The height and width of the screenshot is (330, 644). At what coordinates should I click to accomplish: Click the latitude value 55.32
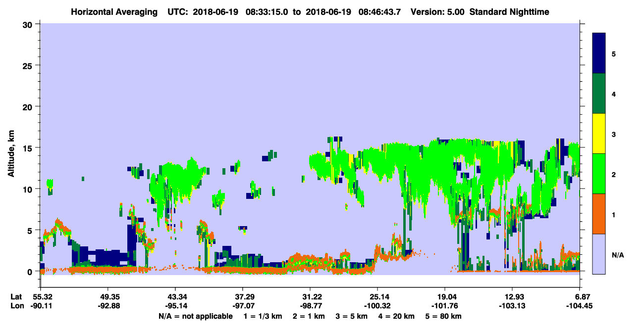pos(40,297)
